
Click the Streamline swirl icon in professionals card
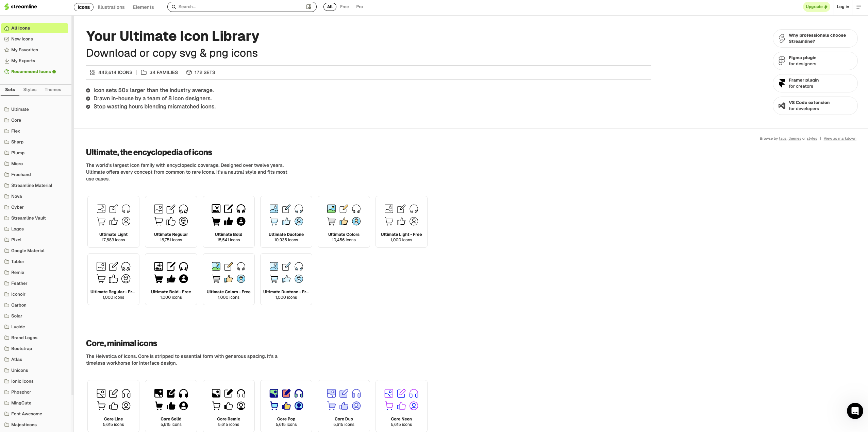(782, 38)
